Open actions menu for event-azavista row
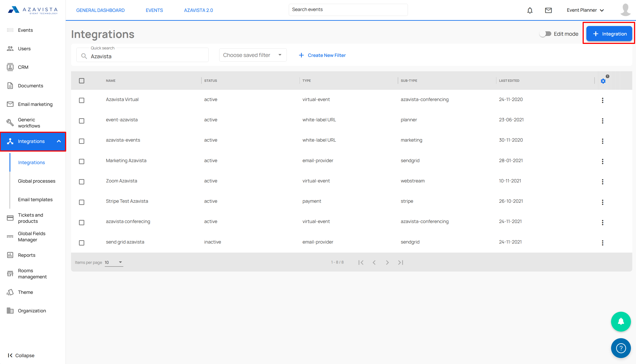 [602, 121]
